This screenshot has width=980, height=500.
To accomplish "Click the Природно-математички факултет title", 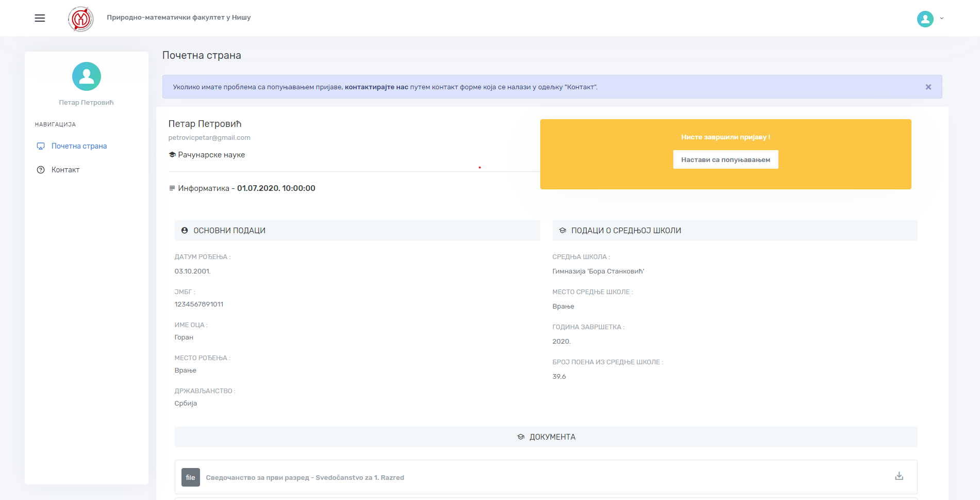I will tap(178, 18).
